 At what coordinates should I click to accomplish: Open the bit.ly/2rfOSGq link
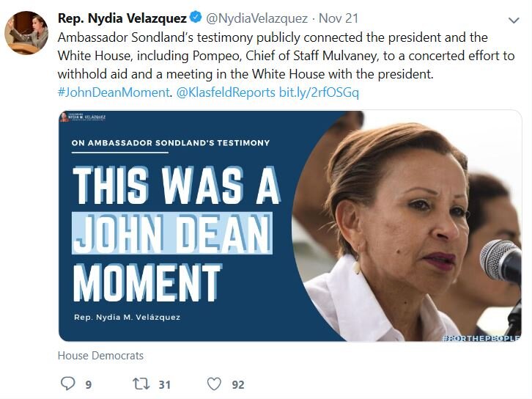[319, 92]
